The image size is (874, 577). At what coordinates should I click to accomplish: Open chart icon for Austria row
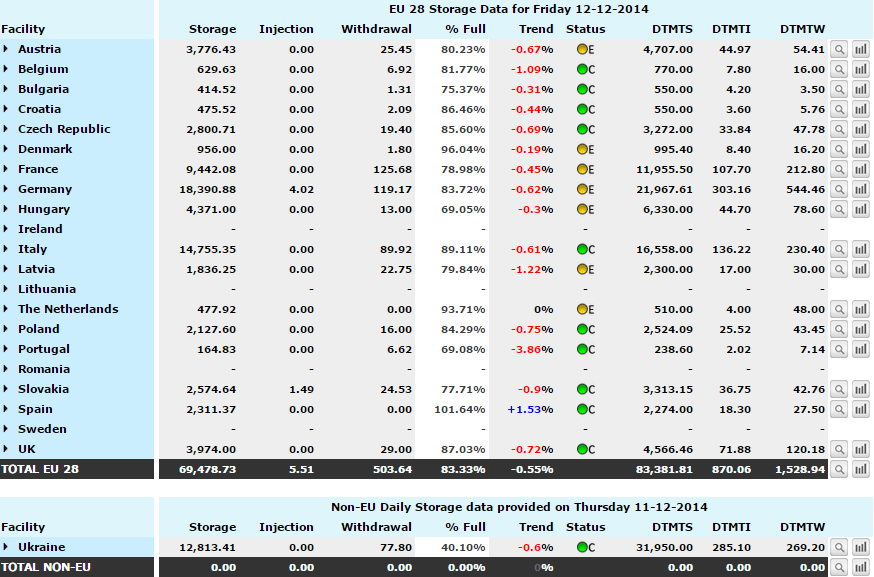[861, 50]
